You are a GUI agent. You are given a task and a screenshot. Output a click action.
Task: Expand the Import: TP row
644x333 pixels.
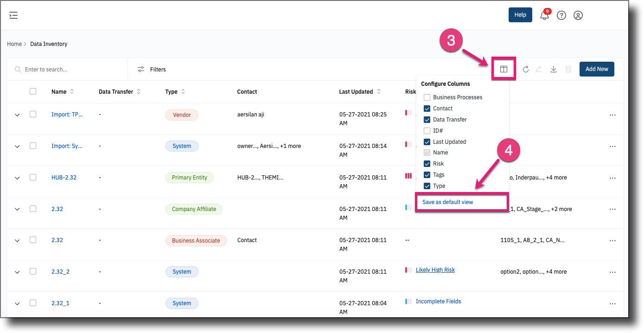[x=17, y=114]
